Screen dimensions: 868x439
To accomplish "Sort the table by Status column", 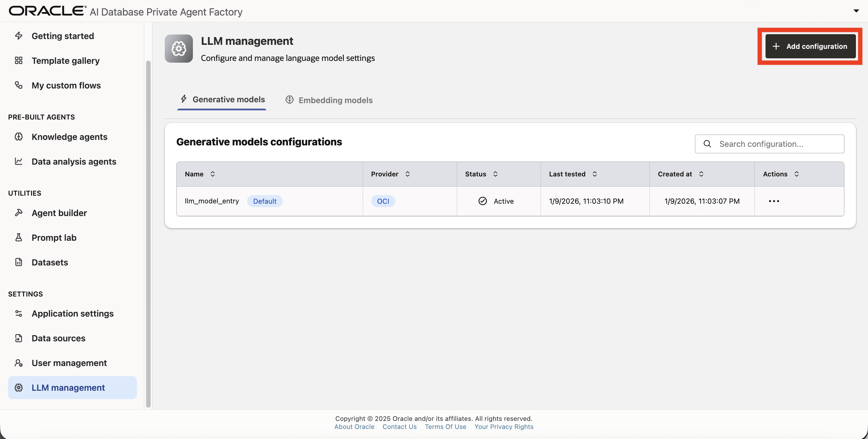I will 495,174.
